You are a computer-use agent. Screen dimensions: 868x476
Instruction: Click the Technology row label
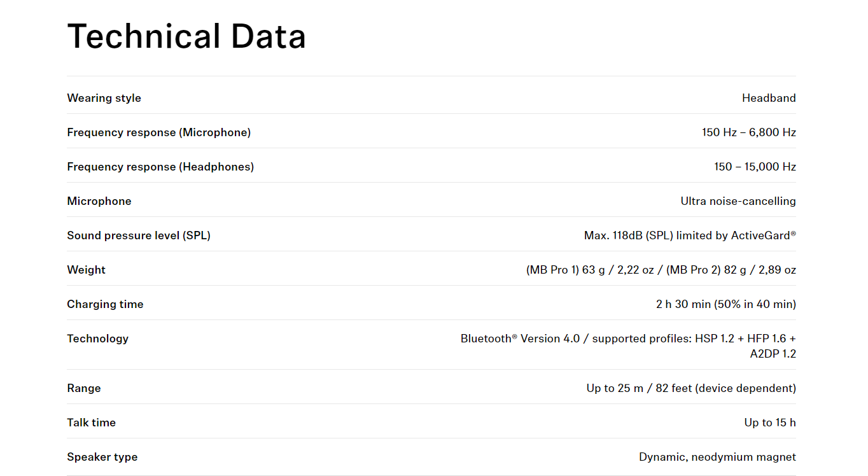[97, 339]
